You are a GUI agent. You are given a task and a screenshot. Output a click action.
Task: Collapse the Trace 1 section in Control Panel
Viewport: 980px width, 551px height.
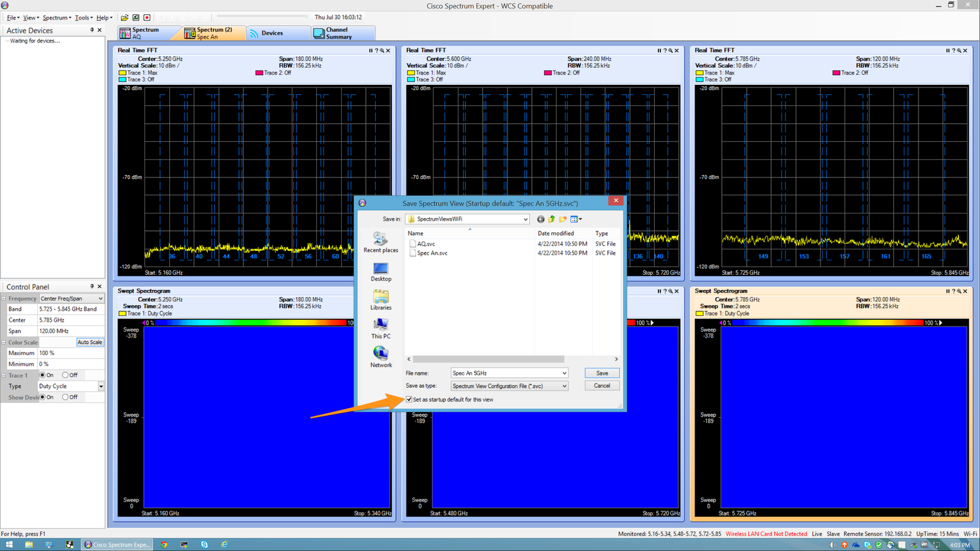4,375
